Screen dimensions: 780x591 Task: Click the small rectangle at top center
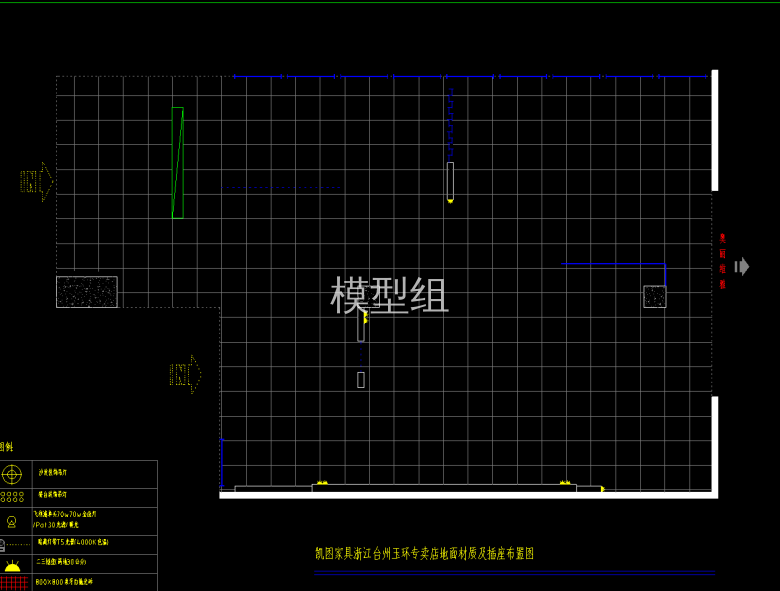450,181
